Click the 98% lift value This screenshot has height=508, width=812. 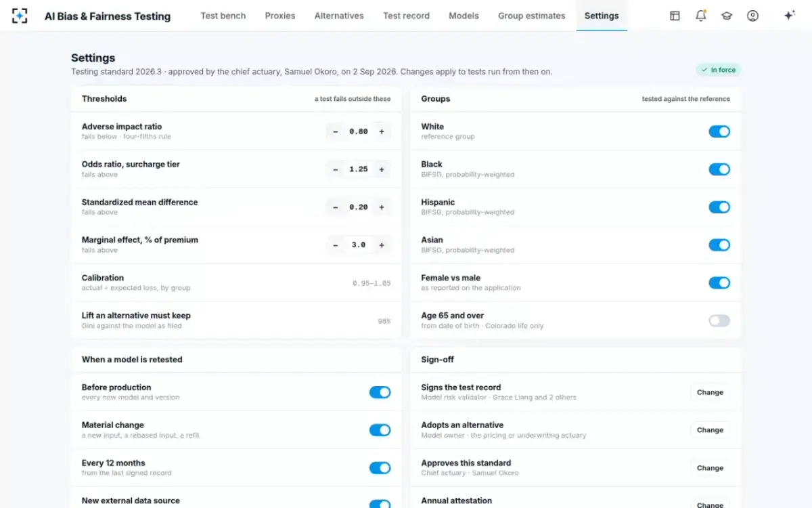(384, 321)
